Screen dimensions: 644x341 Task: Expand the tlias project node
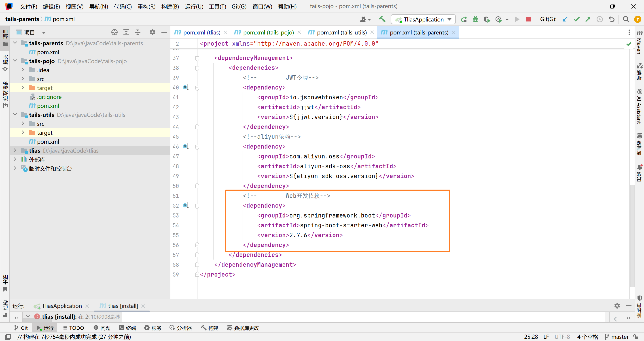pos(15,150)
